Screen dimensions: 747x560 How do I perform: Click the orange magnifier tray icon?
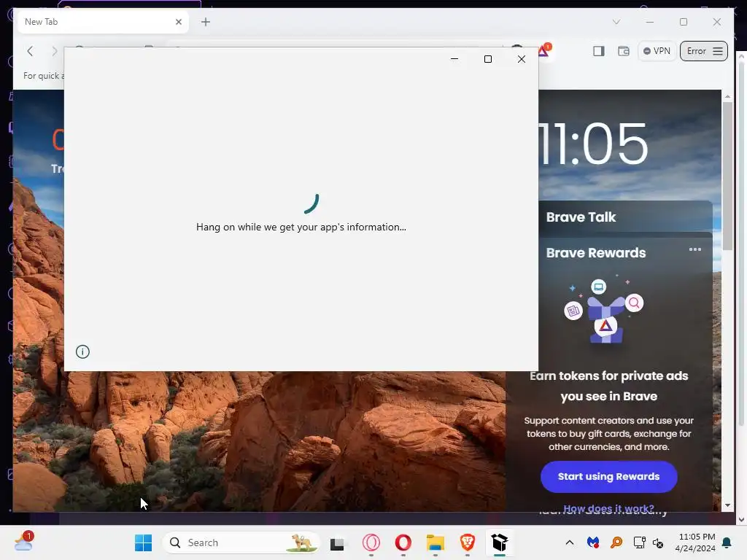616,542
